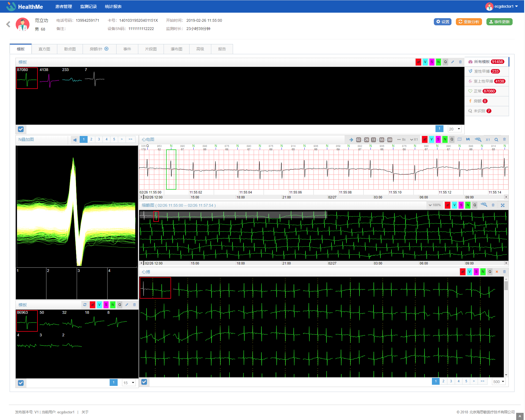Click the back arrow beside patient avatar
This screenshot has height=420, width=525.
tap(8, 24)
